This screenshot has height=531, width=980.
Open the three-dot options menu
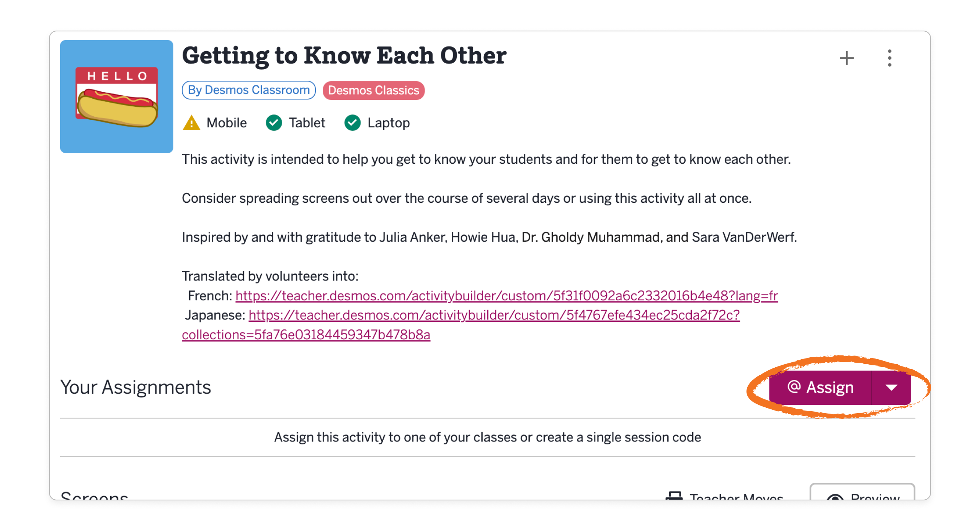point(890,57)
